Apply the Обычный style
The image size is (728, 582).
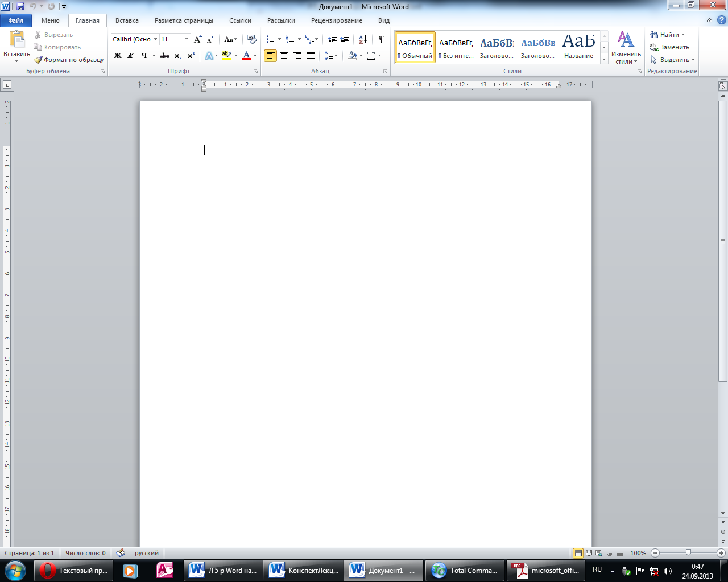click(415, 47)
